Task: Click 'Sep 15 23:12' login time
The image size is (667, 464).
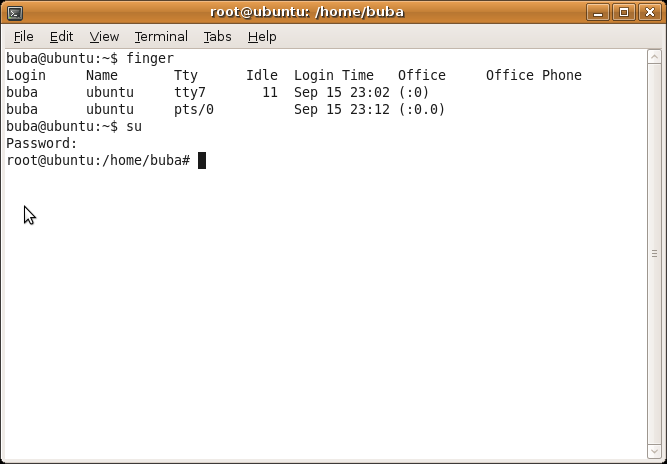Action: click(342, 109)
